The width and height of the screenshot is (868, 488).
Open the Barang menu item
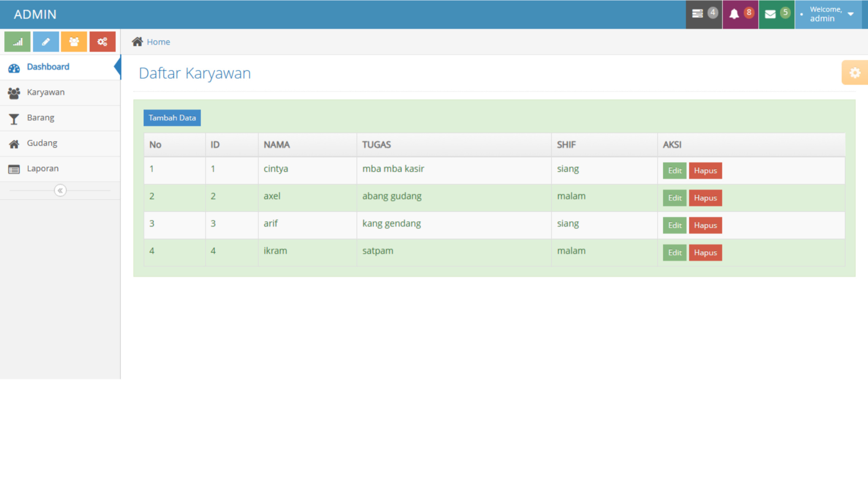60,118
